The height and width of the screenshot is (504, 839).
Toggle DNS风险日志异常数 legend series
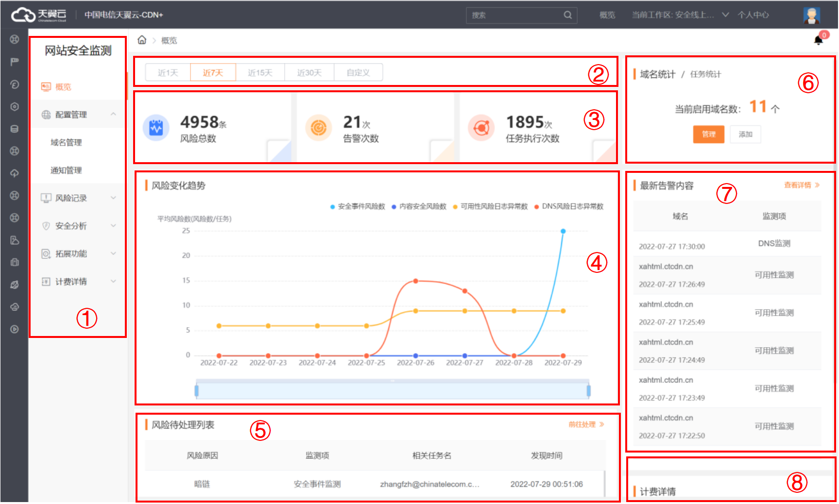coord(569,206)
